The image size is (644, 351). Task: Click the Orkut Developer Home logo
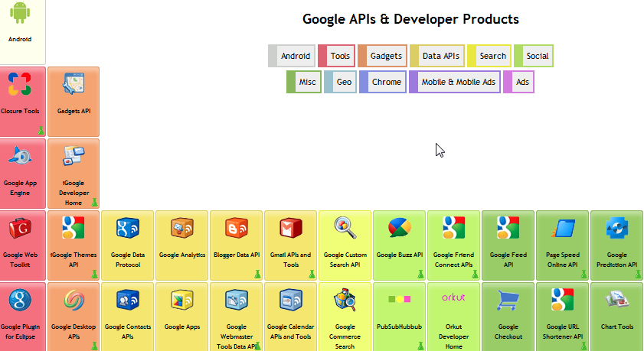tap(453, 297)
